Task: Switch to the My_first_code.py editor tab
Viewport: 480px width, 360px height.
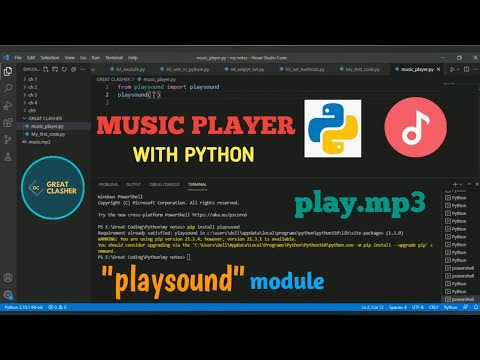Action: (360, 69)
